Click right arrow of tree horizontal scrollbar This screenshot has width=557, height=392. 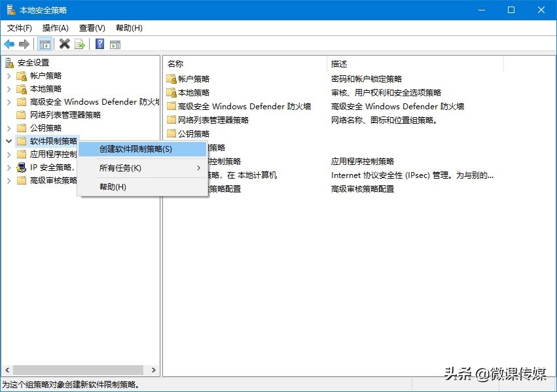[x=153, y=370]
